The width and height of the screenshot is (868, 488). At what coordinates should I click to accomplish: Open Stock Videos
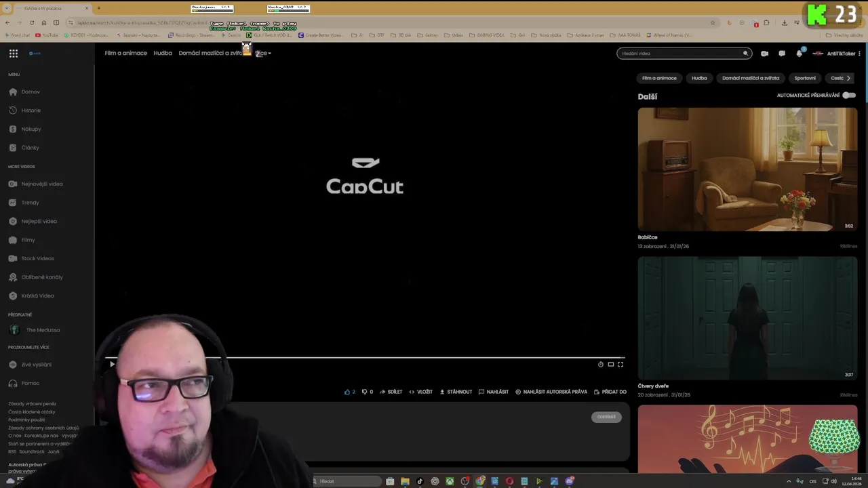[x=32, y=258]
